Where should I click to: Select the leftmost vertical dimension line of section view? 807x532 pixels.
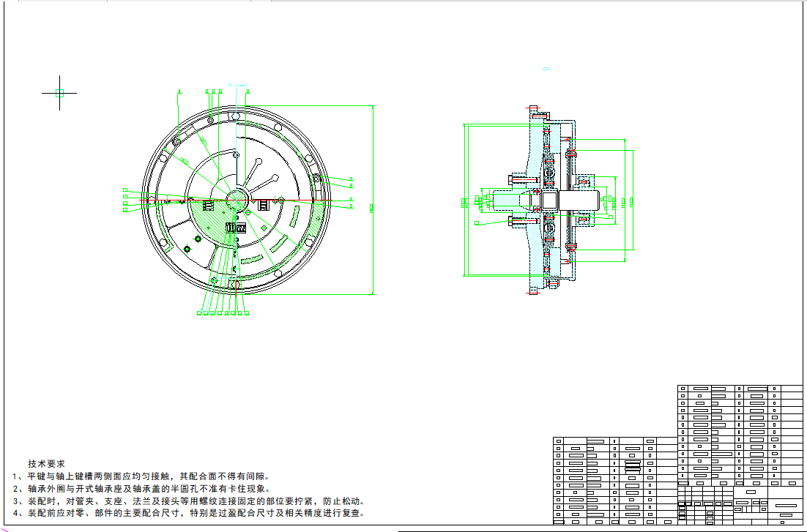click(464, 200)
